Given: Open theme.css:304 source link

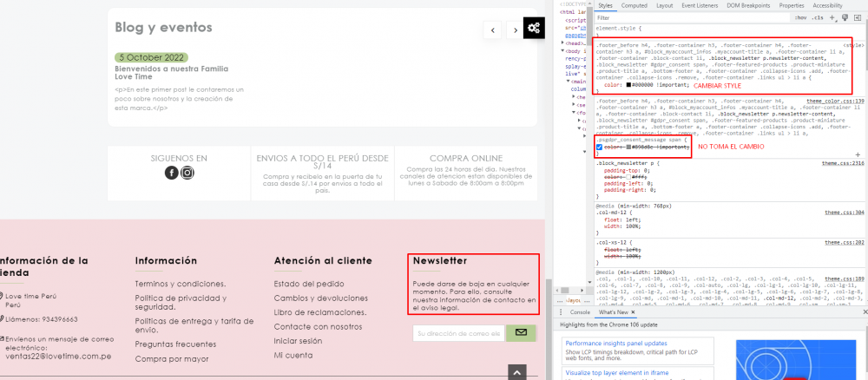Looking at the screenshot, I should (845, 213).
